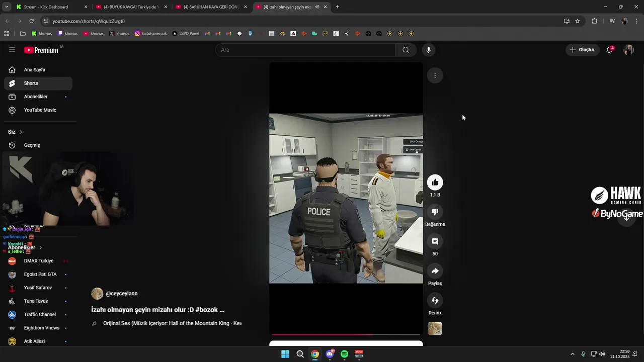Open Spotify from the taskbar

click(344, 354)
